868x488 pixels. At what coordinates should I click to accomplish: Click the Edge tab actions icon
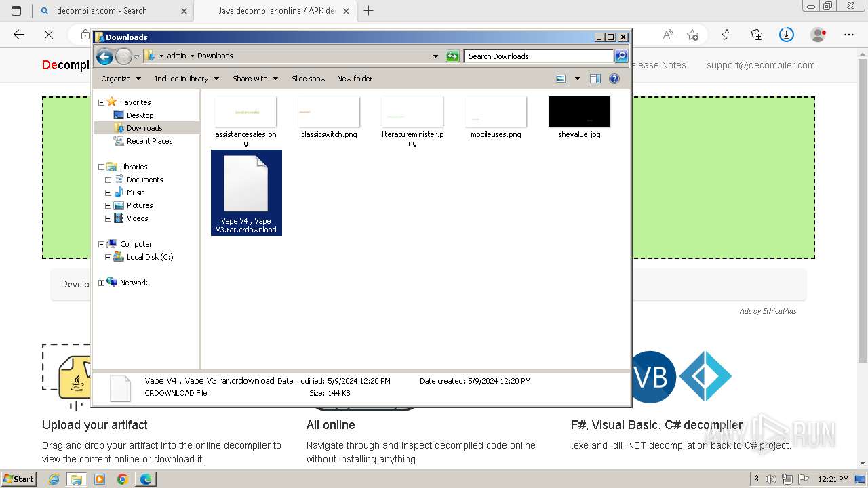(x=16, y=11)
